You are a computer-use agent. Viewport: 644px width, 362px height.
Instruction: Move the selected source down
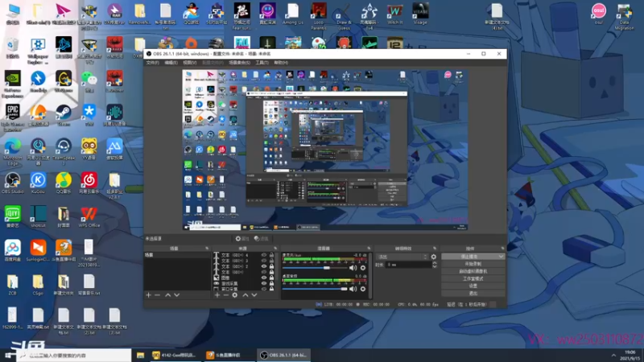[254, 295]
